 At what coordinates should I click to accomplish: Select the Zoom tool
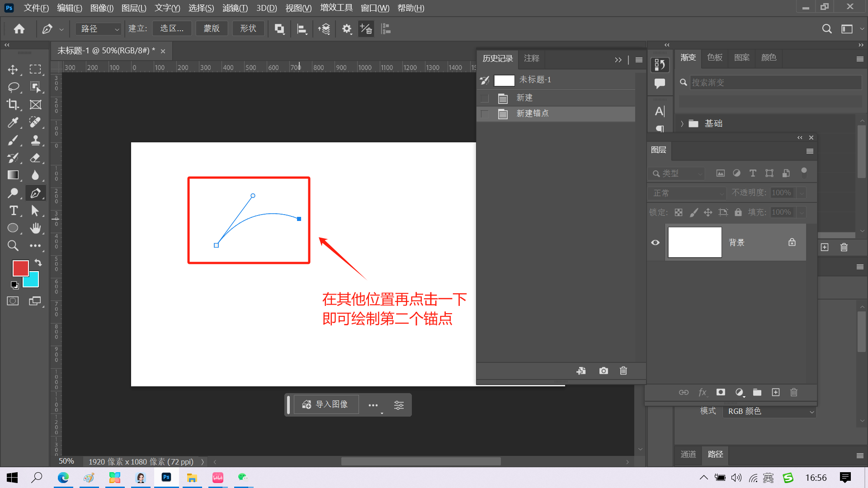(13, 245)
